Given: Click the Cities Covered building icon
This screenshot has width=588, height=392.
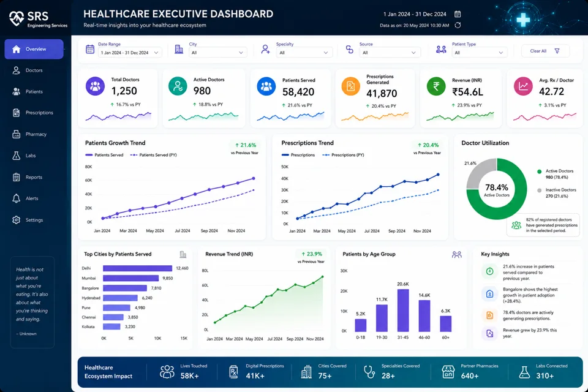Looking at the screenshot, I should pyautogui.click(x=306, y=372).
